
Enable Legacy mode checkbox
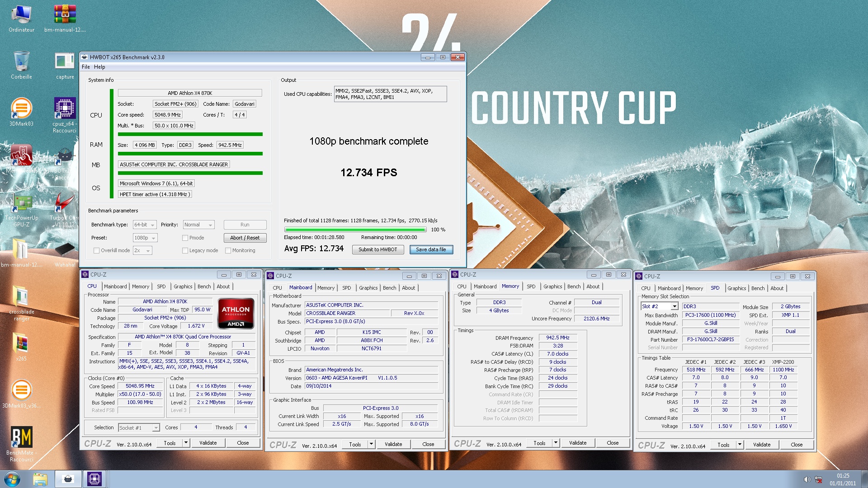click(185, 250)
